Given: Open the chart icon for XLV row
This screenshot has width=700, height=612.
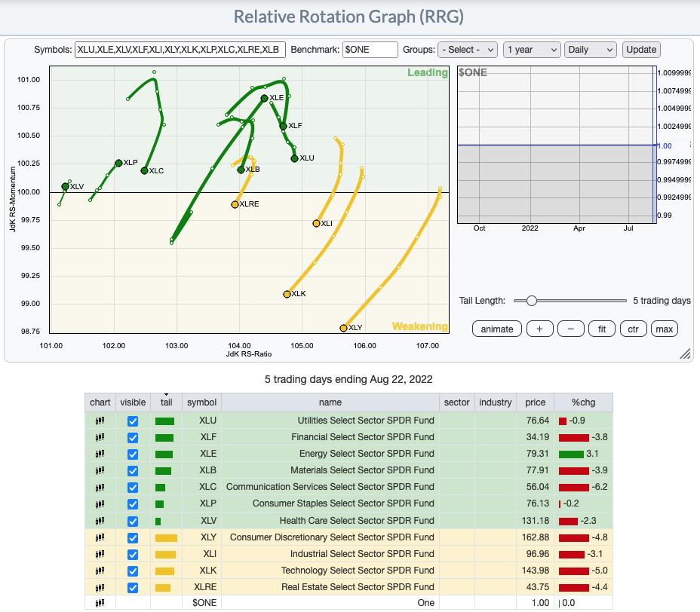Looking at the screenshot, I should pyautogui.click(x=100, y=521).
